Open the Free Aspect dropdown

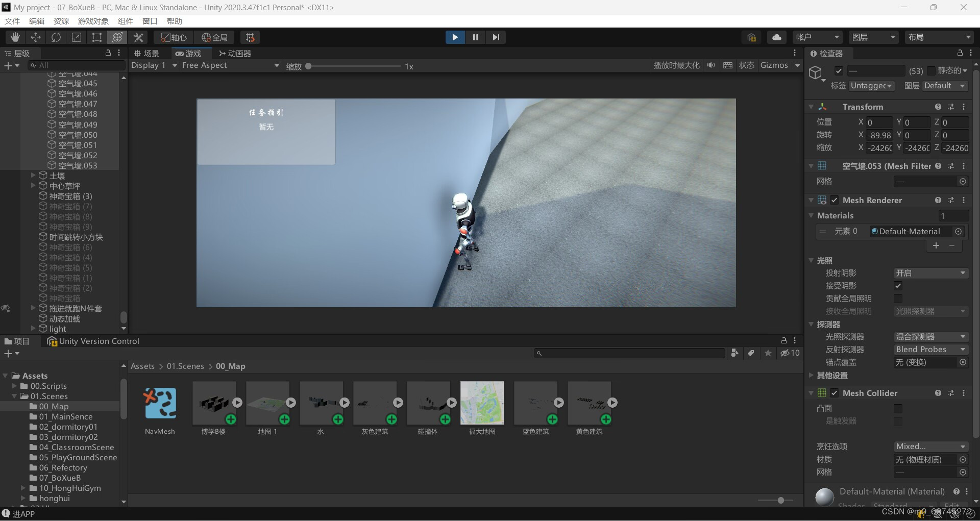pyautogui.click(x=231, y=65)
